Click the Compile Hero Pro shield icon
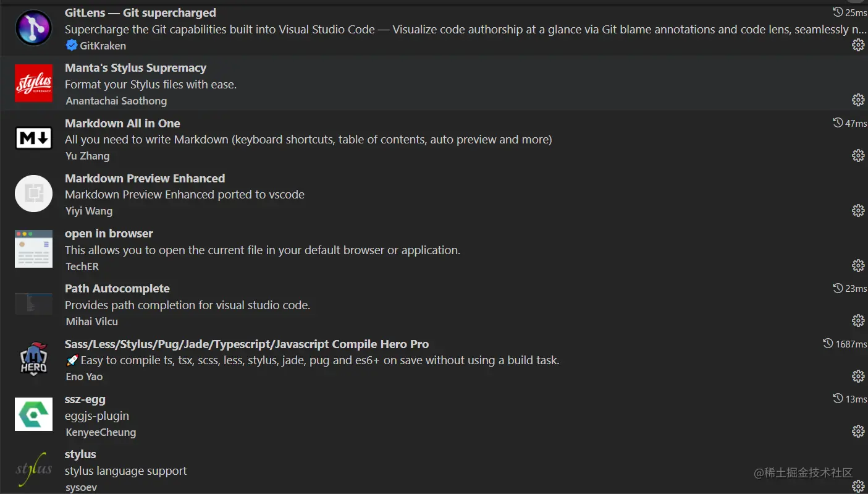 click(x=33, y=359)
